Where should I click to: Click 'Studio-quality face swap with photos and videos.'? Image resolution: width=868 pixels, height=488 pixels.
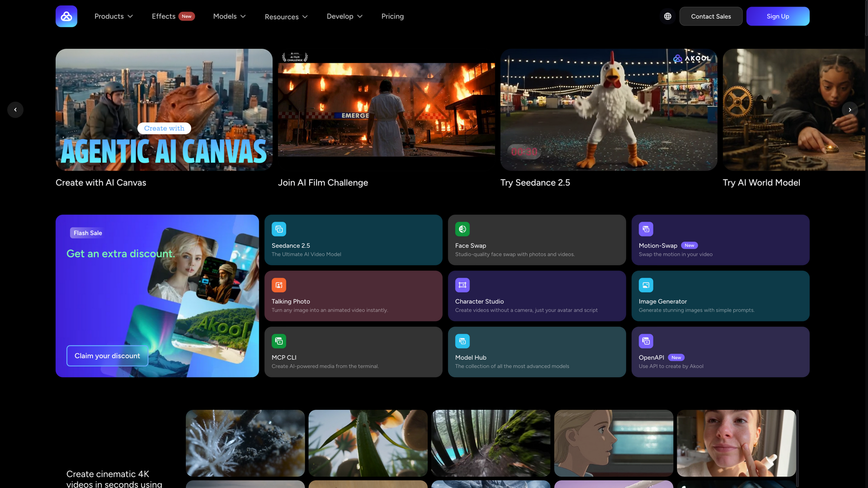click(x=514, y=254)
